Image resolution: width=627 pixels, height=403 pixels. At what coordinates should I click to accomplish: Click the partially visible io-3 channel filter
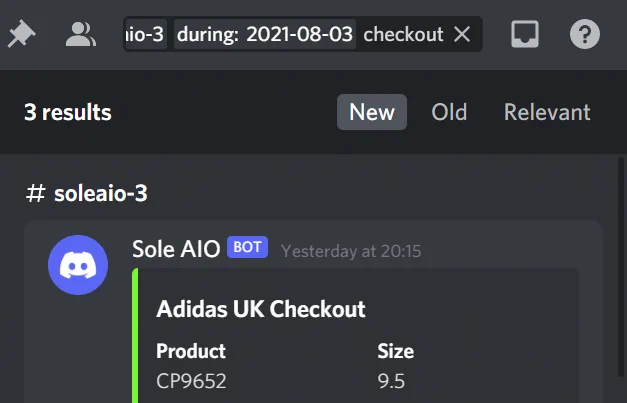[146, 34]
